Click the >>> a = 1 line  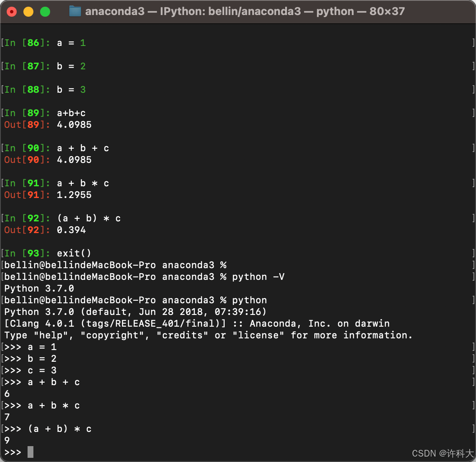coord(30,347)
